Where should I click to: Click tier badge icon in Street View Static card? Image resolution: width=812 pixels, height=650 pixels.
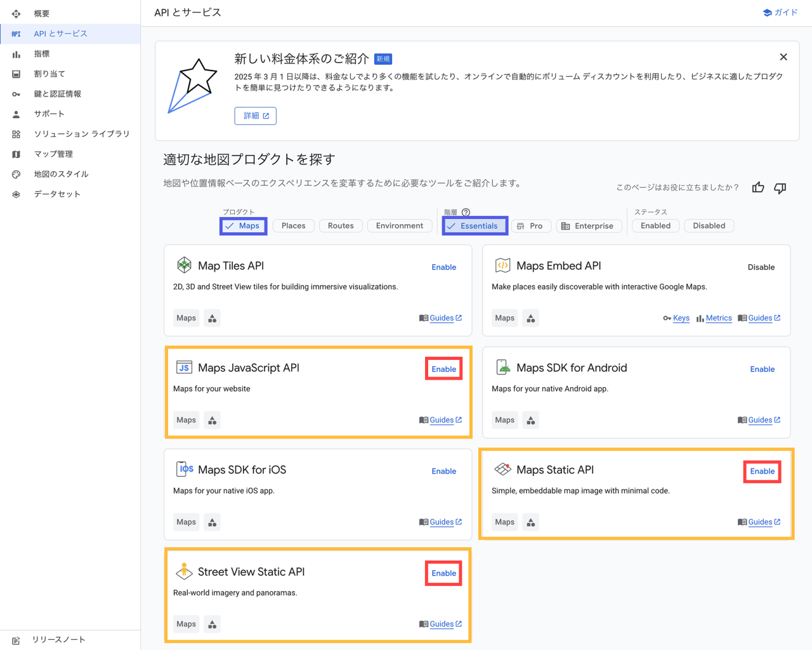tap(213, 624)
